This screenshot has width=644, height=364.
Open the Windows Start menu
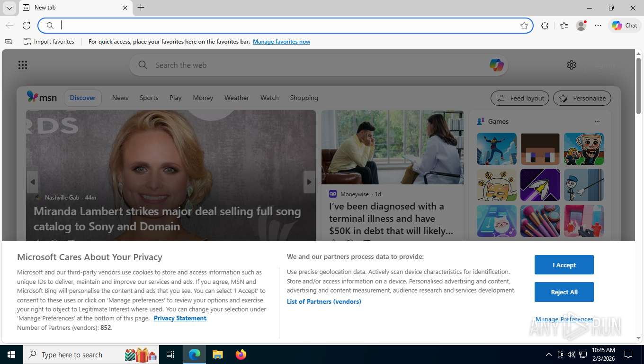[11, 355]
